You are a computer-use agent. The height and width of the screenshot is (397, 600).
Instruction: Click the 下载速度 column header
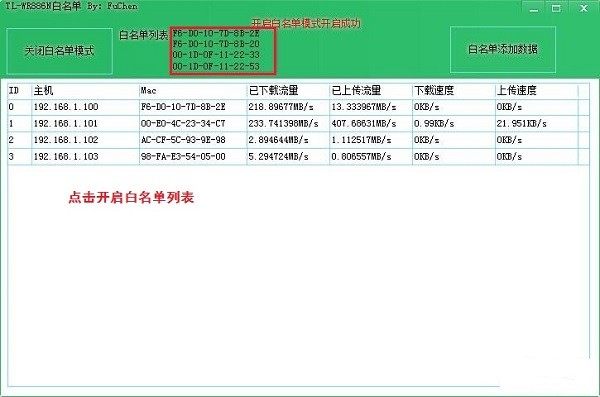454,91
